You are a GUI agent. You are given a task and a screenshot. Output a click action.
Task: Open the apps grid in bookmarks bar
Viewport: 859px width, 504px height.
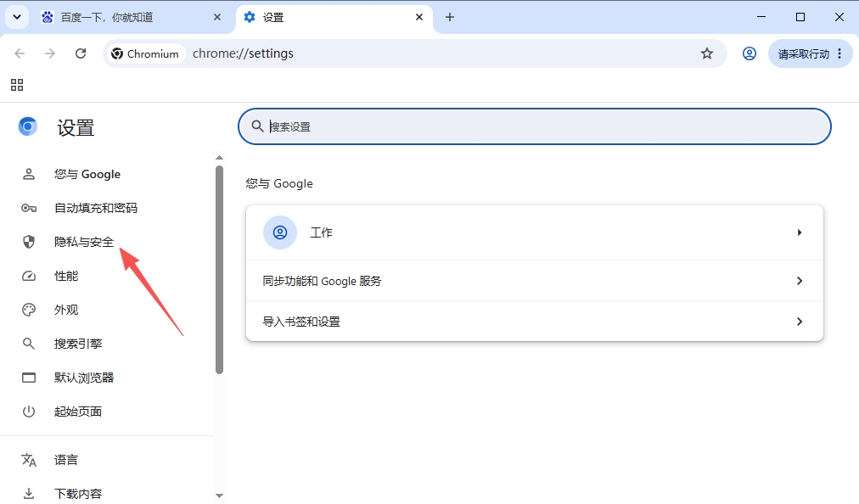tap(17, 85)
